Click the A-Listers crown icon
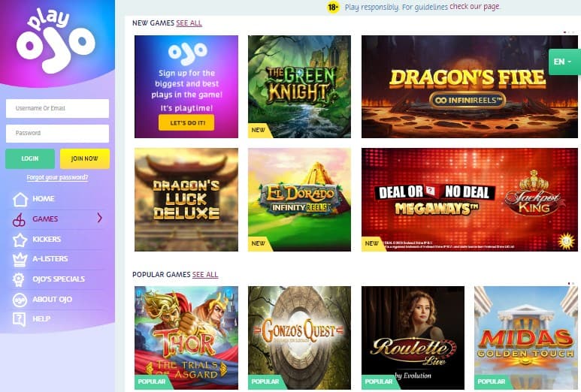Screen dimensions: 581x392 [x=20, y=260]
